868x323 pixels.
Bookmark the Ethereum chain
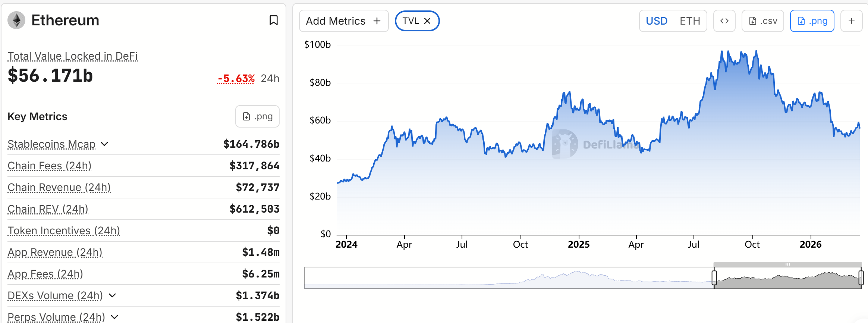(273, 20)
